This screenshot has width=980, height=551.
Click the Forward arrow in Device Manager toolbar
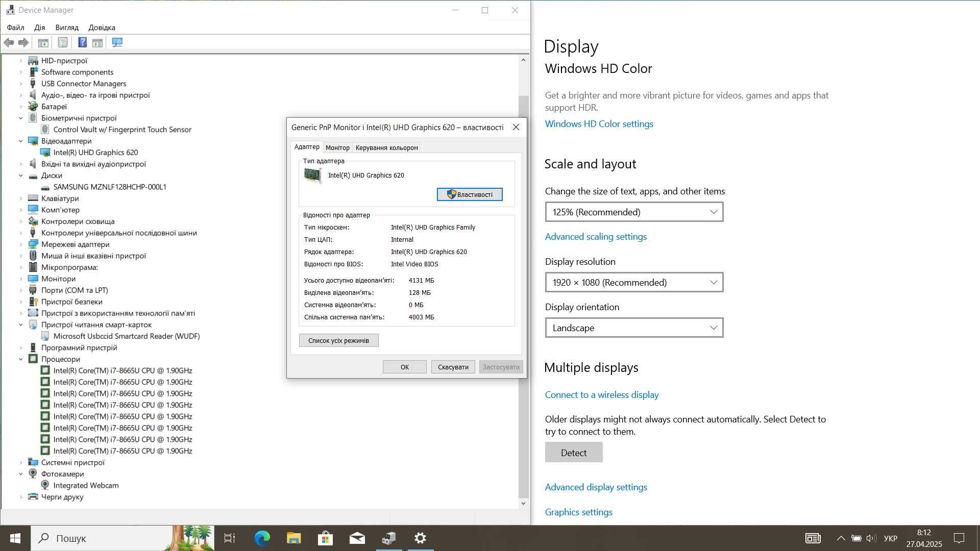[x=23, y=43]
